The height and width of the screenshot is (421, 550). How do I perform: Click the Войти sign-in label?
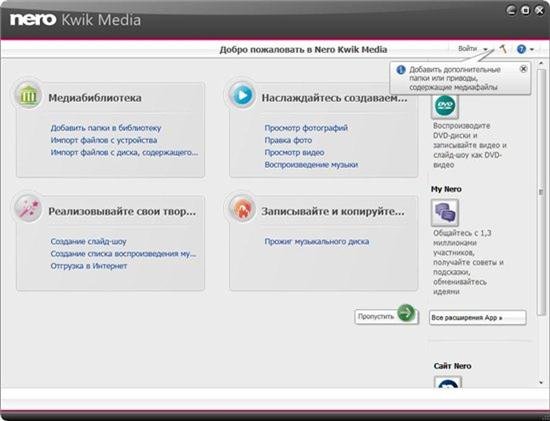pos(468,49)
